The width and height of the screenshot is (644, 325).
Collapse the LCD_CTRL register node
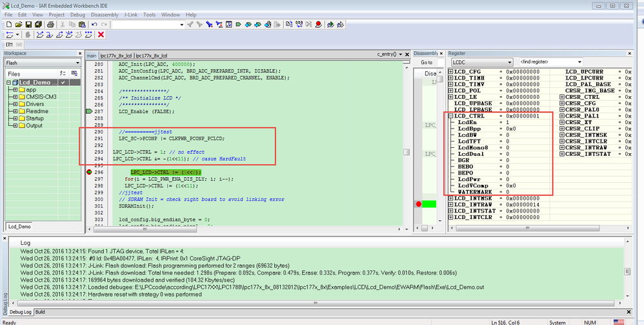point(451,116)
